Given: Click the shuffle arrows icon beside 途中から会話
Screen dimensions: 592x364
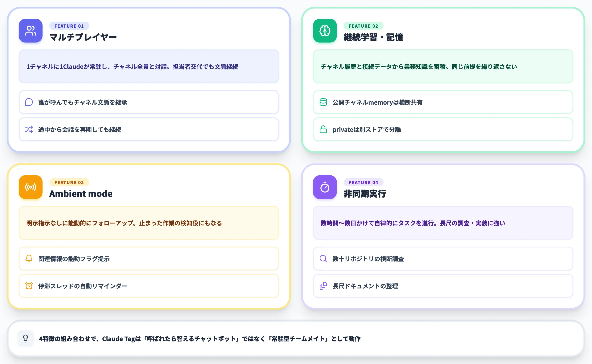Looking at the screenshot, I should pyautogui.click(x=29, y=129).
